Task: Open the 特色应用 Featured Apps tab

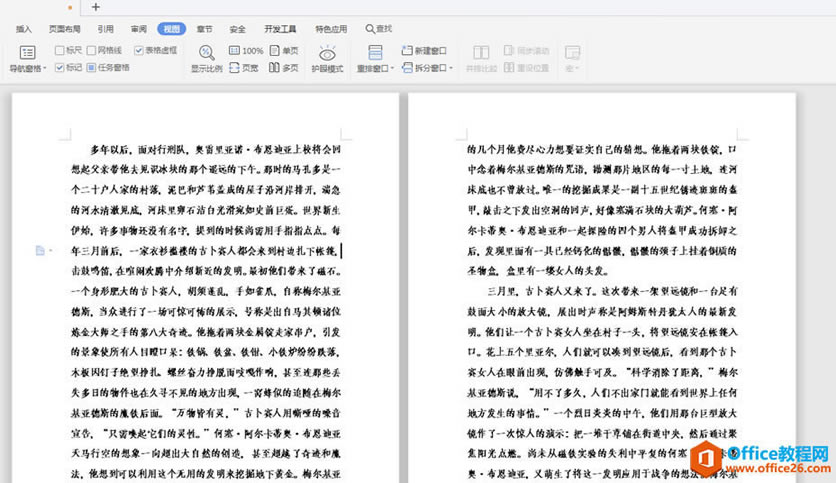Action: tap(331, 29)
